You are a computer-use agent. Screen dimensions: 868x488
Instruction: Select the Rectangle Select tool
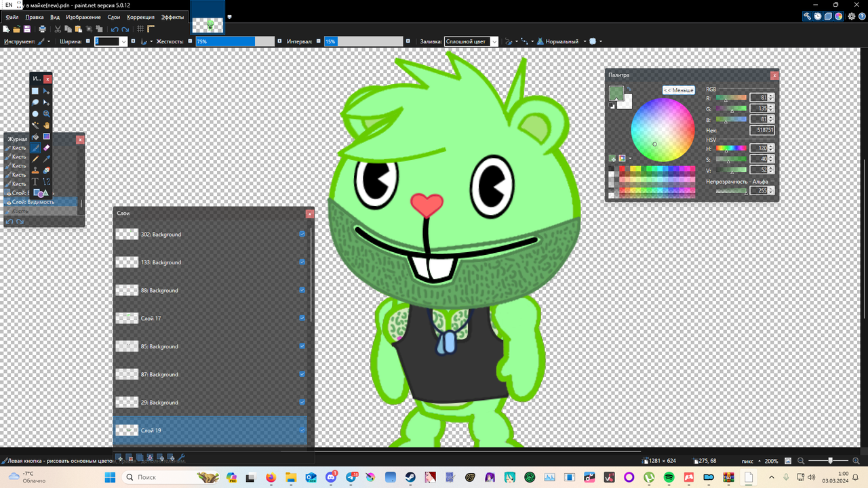coord(35,91)
